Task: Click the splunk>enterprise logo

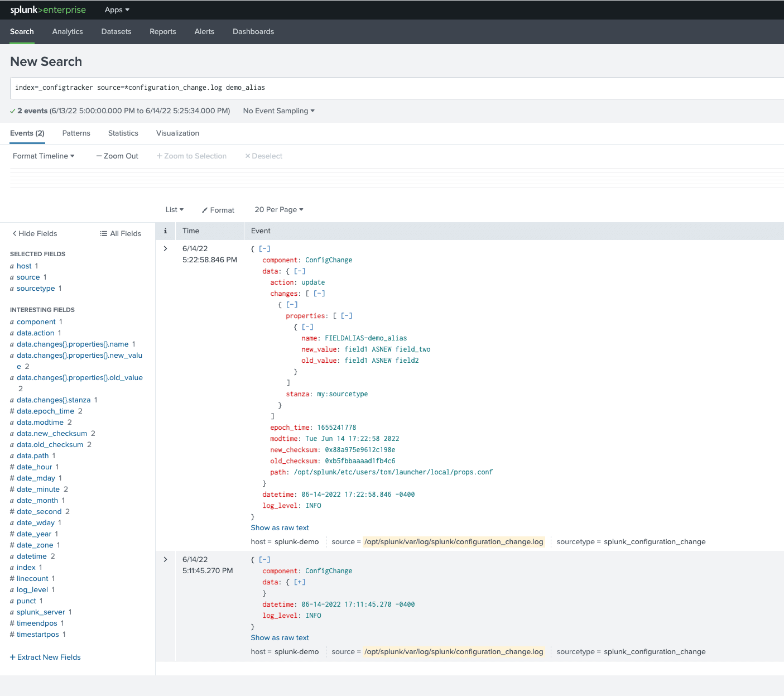Action: 48,10
